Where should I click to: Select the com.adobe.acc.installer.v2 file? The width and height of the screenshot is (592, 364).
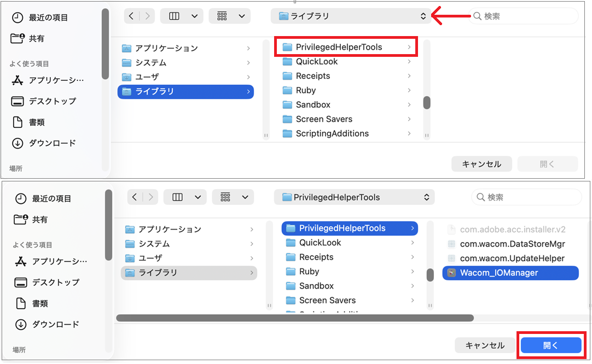coord(510,230)
